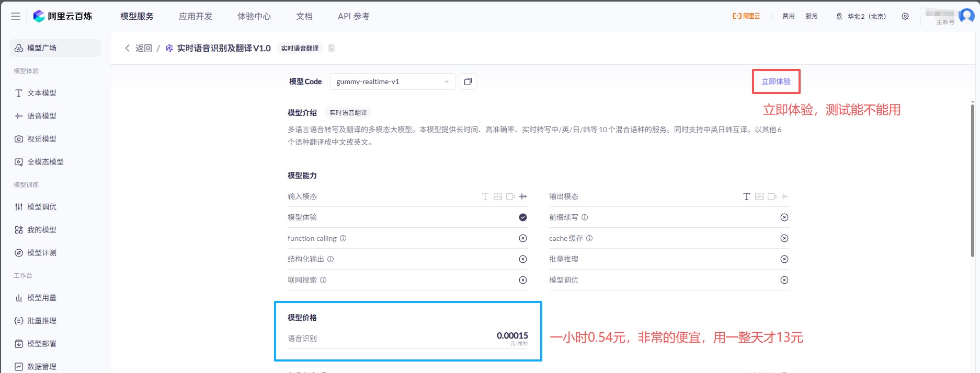The height and width of the screenshot is (373, 980).
Task: Click the 模型部署 download-box icon
Action: (19, 344)
